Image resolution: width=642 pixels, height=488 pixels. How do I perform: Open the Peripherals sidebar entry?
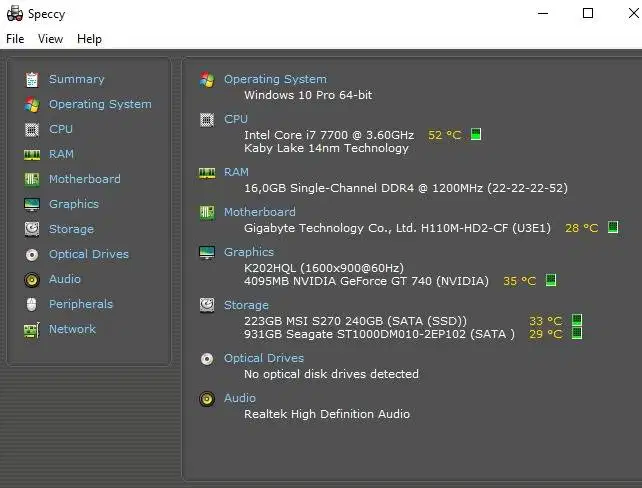coord(81,304)
